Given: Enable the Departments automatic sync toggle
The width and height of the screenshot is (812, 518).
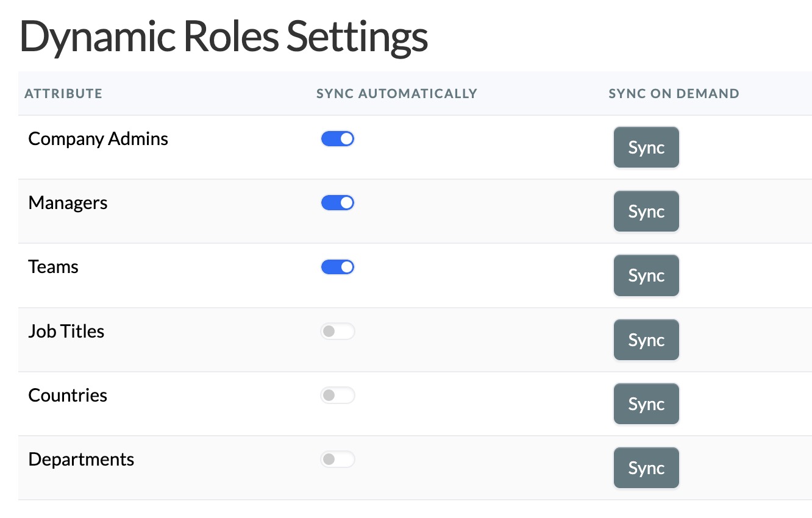Looking at the screenshot, I should pyautogui.click(x=338, y=459).
